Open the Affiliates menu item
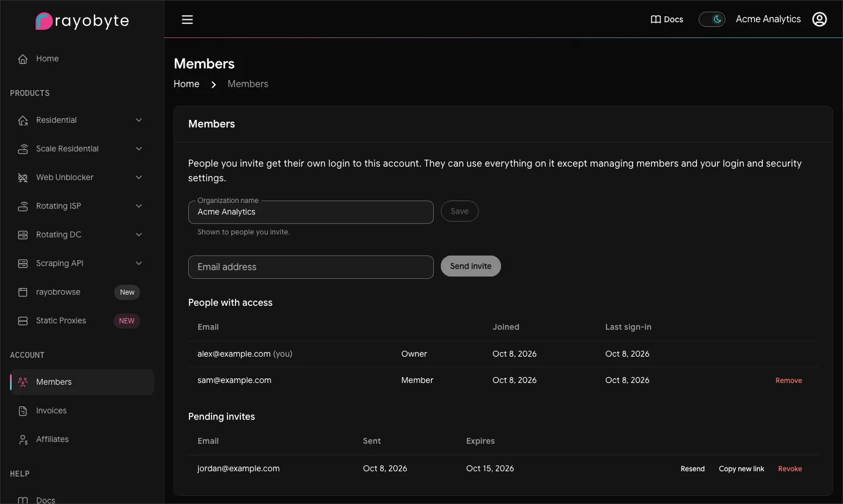Viewport: 843px width, 504px height. point(82,439)
